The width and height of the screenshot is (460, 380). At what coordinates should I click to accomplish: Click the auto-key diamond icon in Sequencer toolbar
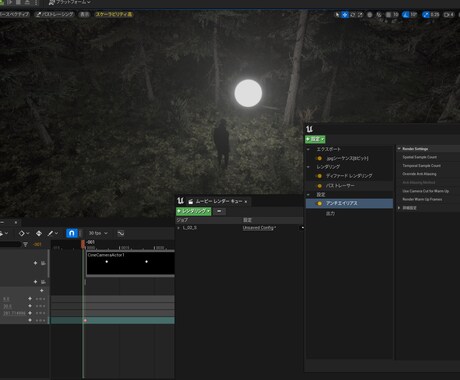[39, 233]
